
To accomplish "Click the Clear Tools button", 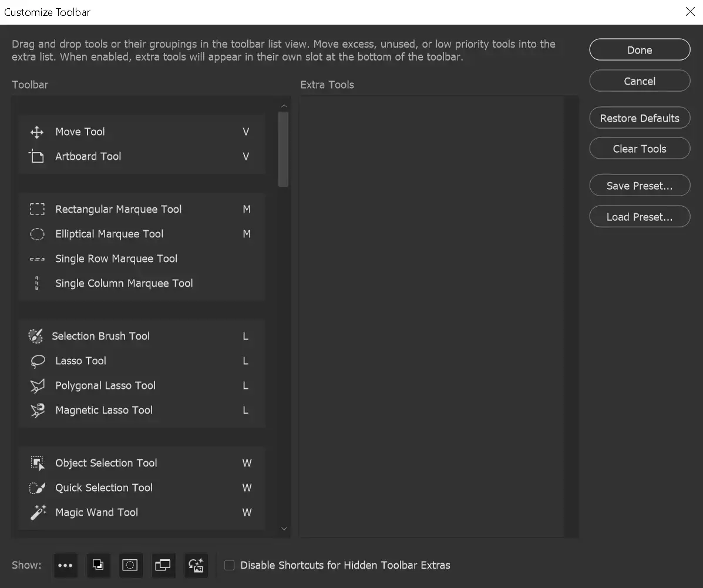I will [x=640, y=148].
